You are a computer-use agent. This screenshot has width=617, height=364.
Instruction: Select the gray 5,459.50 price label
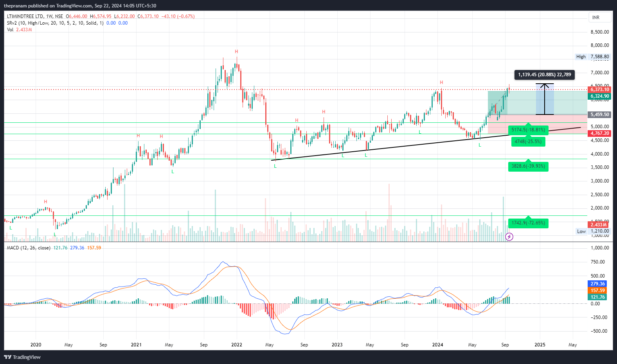(x=600, y=115)
